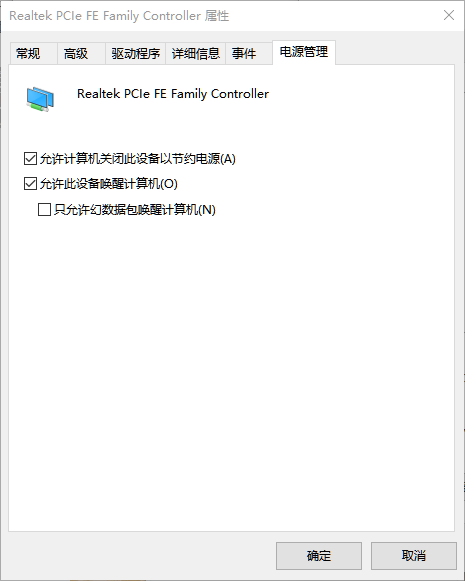Screen dimensions: 465x581
Task: Go to the 驱动程序 tab
Action: click(136, 54)
